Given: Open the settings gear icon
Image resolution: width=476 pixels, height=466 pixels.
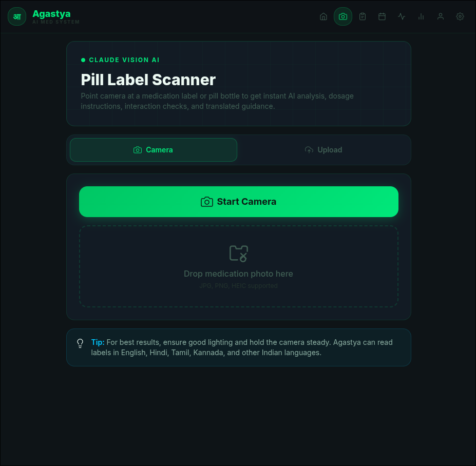Looking at the screenshot, I should [x=460, y=16].
